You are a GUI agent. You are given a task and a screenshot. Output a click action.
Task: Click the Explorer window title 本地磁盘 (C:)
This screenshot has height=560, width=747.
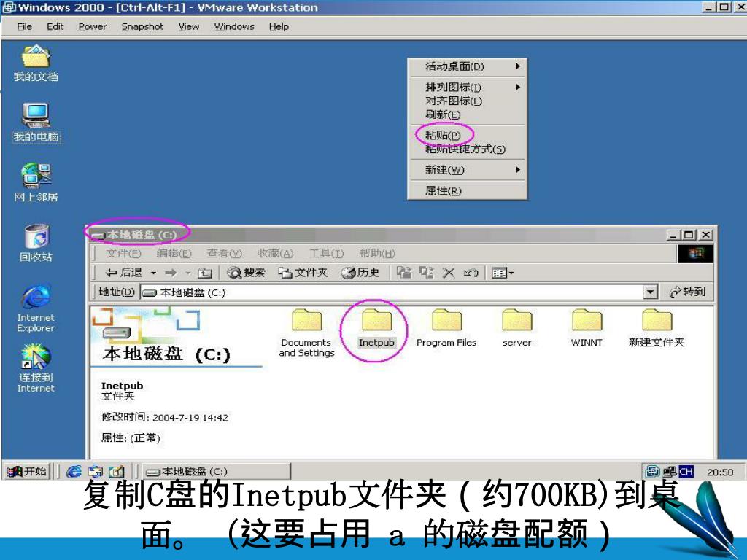pyautogui.click(x=142, y=235)
